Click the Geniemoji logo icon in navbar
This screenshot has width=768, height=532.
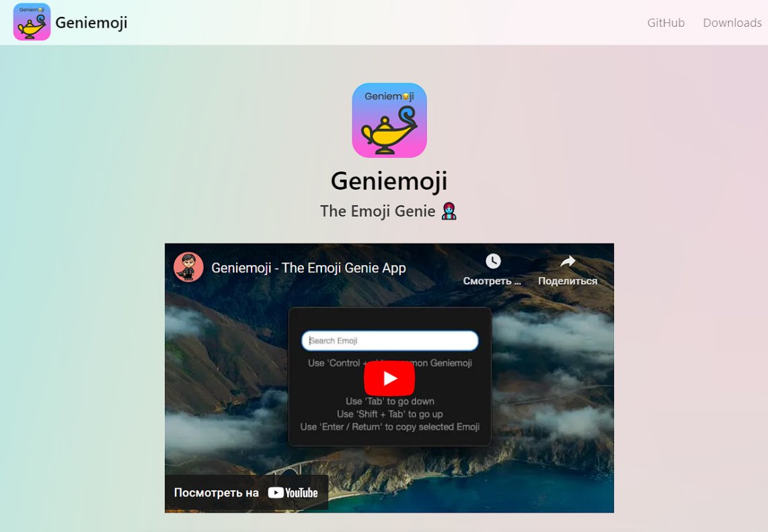tap(32, 22)
